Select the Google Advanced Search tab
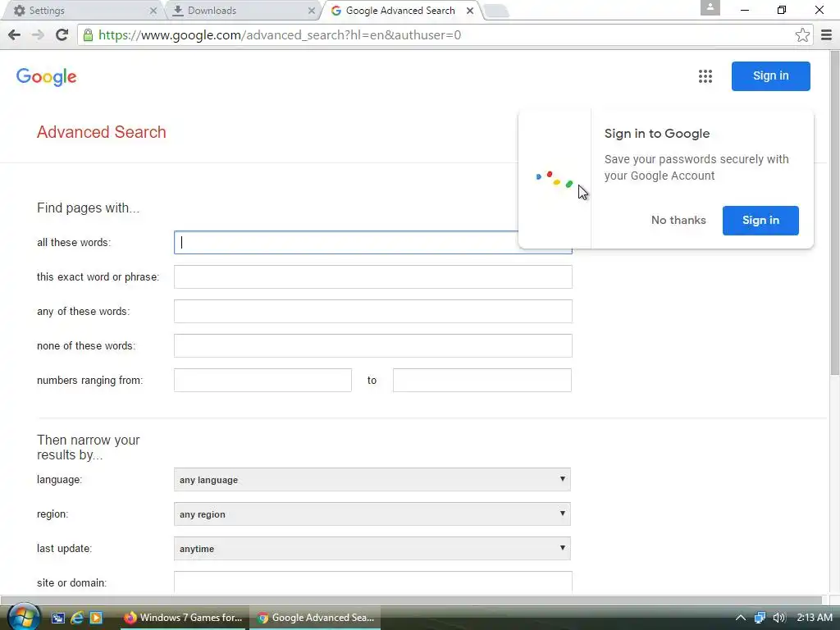The image size is (840, 630). point(400,11)
